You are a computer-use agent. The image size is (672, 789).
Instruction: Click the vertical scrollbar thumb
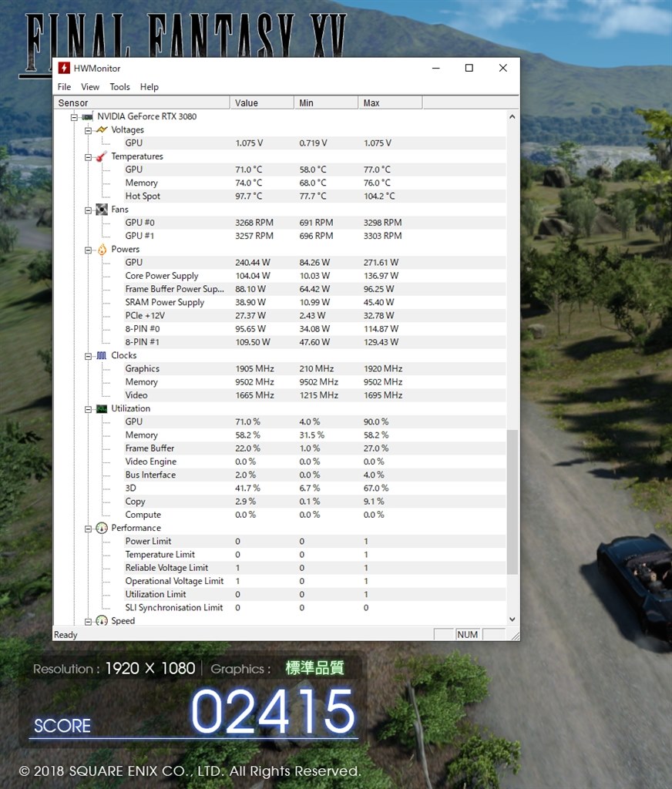pos(512,502)
